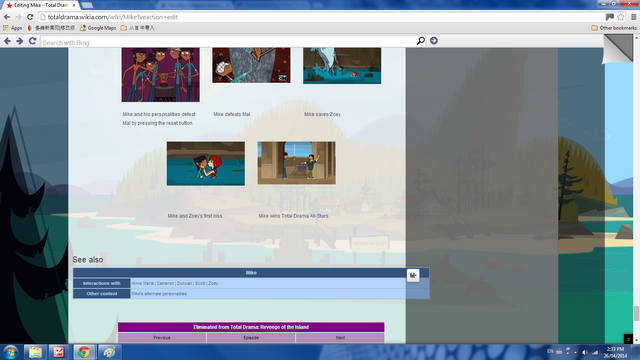This screenshot has height=360, width=640.
Task: Open the Duncan interaction link
Action: [184, 283]
